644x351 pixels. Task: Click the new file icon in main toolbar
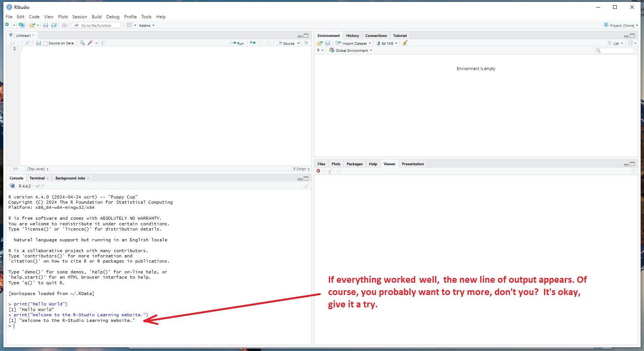click(7, 25)
